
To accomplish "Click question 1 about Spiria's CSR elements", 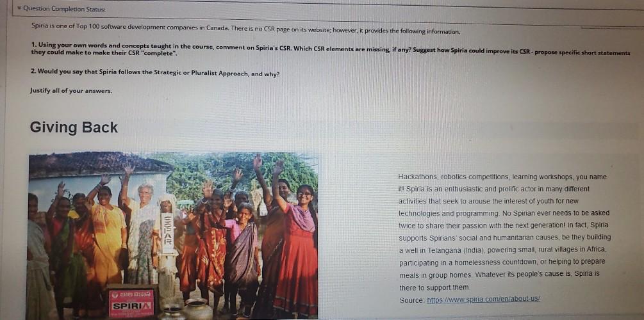I will (x=331, y=51).
